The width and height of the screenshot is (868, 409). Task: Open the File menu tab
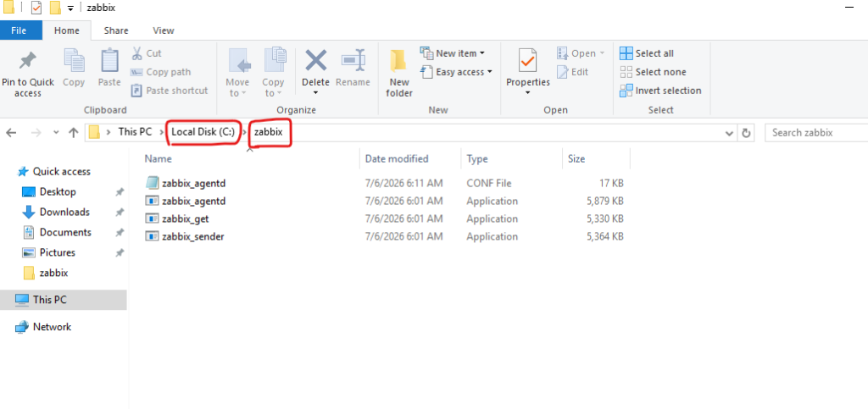19,31
